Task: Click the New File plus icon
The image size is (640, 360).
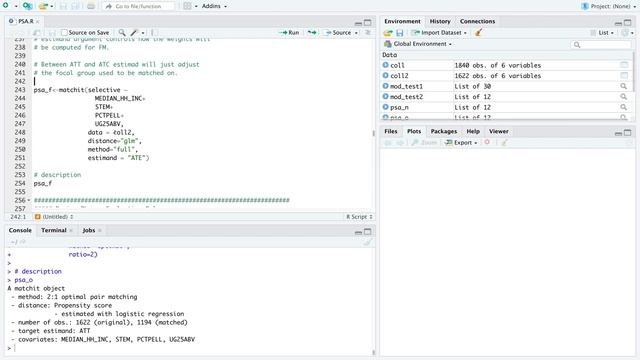Action: click(6, 6)
